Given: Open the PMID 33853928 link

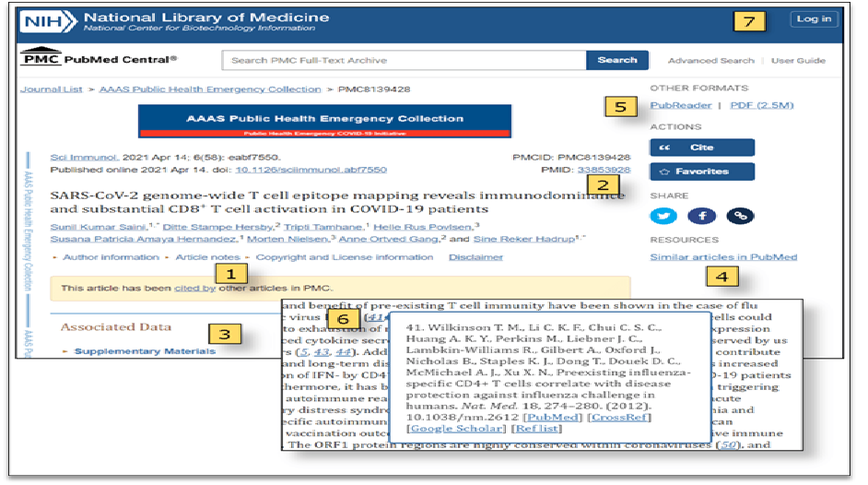Looking at the screenshot, I should [x=604, y=170].
